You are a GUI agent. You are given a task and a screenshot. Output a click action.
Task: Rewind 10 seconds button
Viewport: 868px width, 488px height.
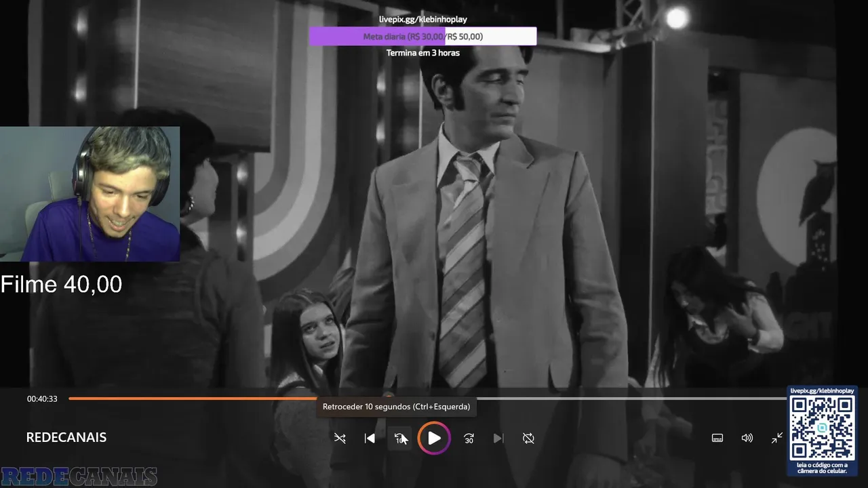[400, 439]
